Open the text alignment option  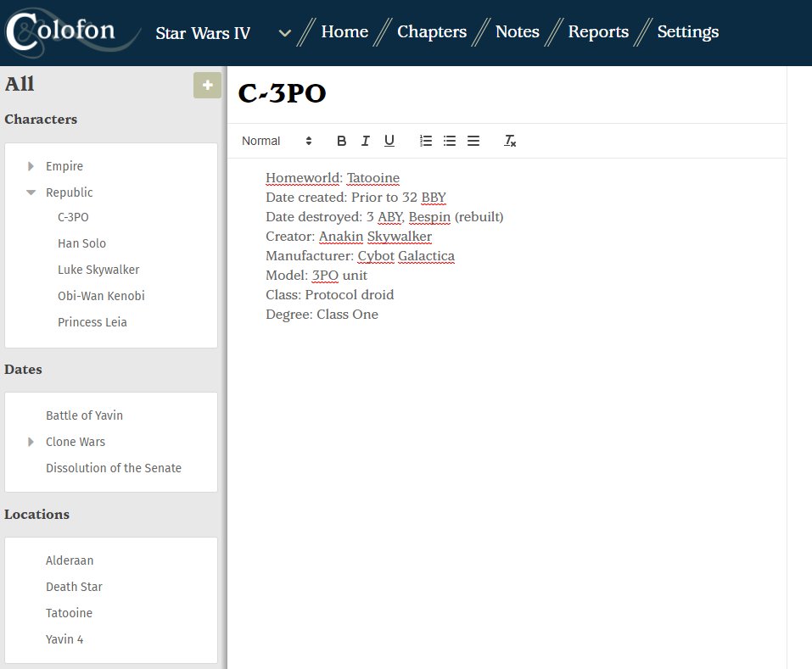473,141
